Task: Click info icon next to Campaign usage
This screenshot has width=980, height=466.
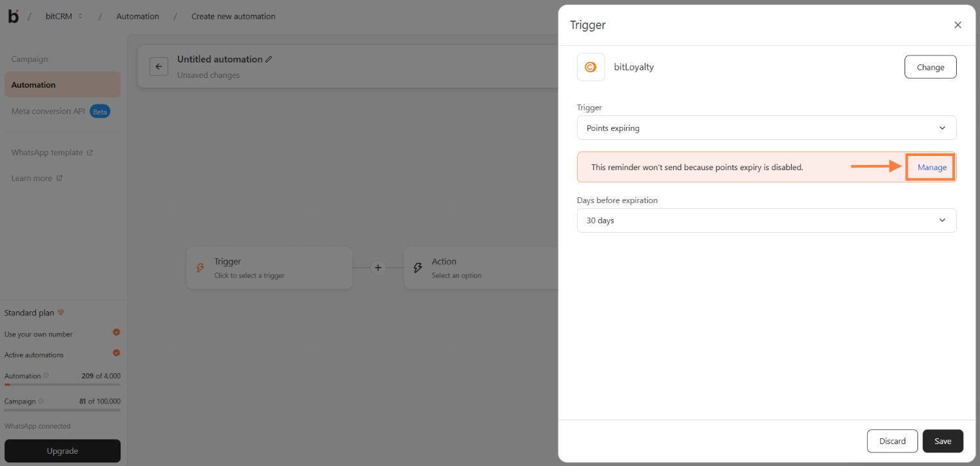Action: pos(41,401)
